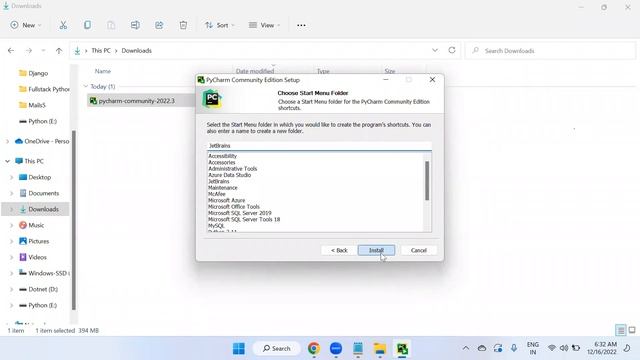Screen dimensions: 640x360
Task: Select McAfee in the folder list
Action: [217, 194]
